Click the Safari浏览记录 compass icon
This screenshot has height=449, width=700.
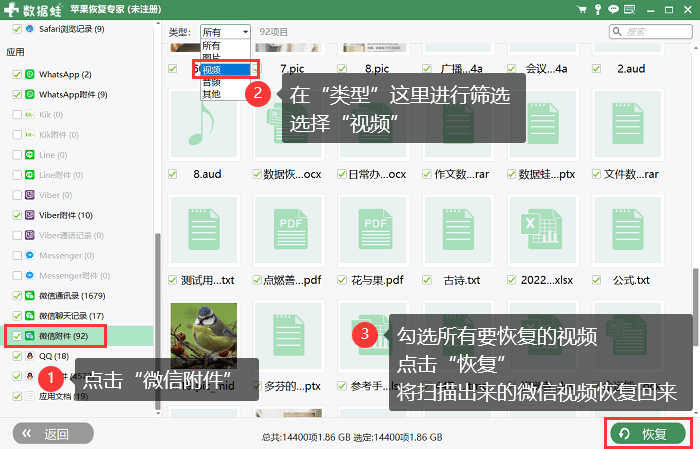click(30, 29)
